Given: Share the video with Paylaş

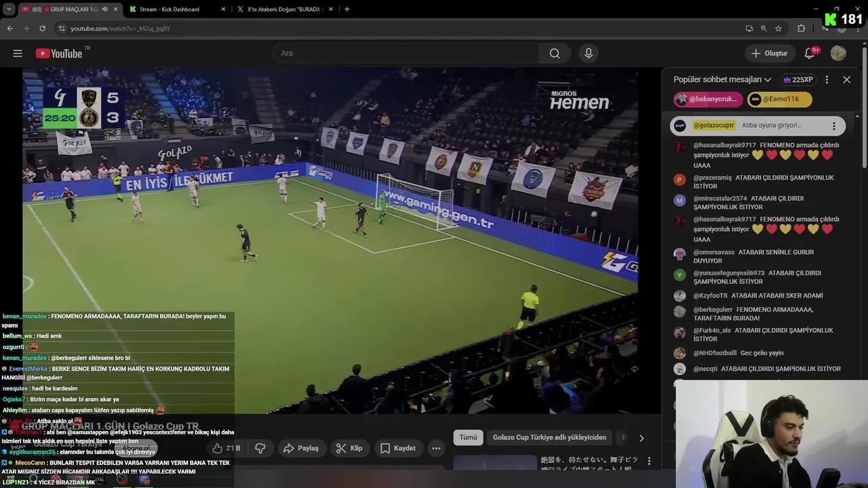Looking at the screenshot, I should pos(301,448).
